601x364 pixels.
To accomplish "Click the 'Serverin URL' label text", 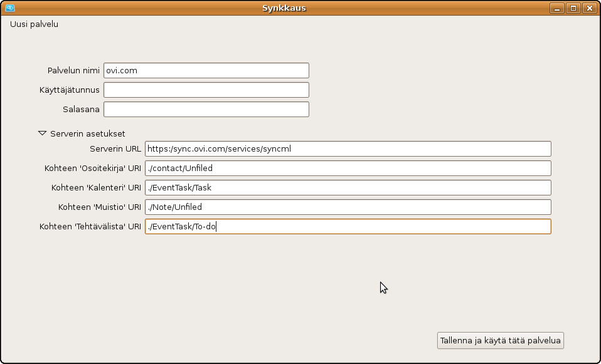I will (115, 148).
